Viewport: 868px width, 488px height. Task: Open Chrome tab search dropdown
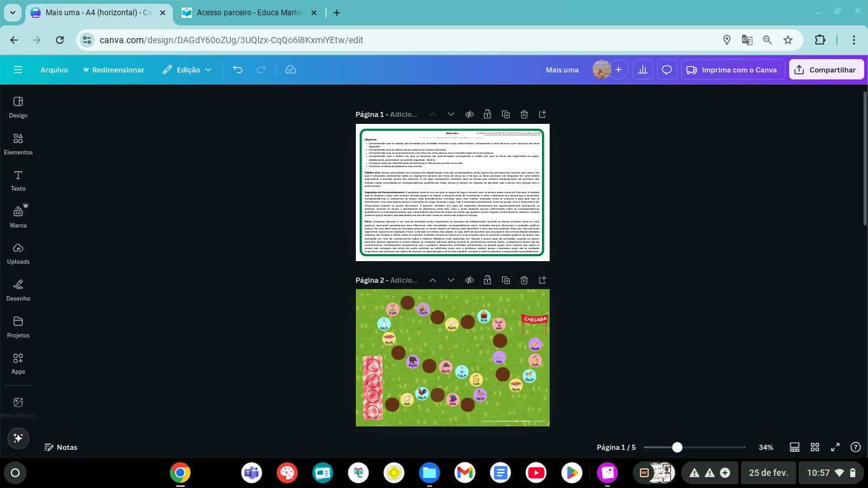(x=13, y=13)
